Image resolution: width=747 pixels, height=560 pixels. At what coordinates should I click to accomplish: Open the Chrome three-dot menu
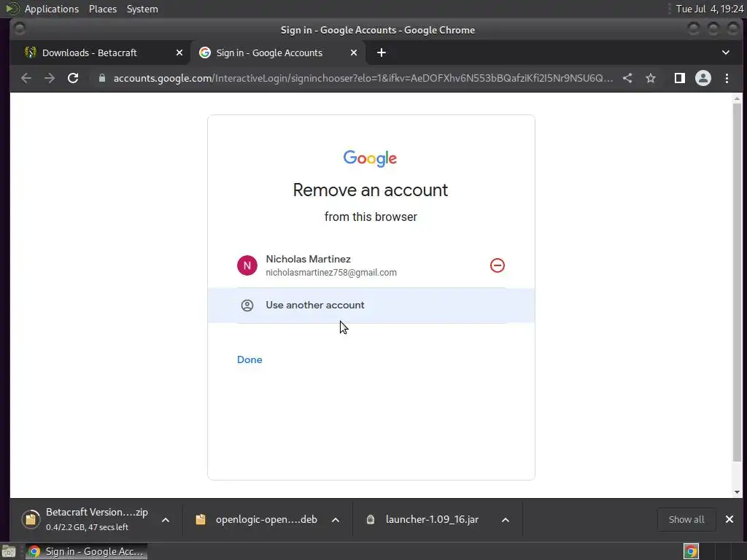click(727, 78)
